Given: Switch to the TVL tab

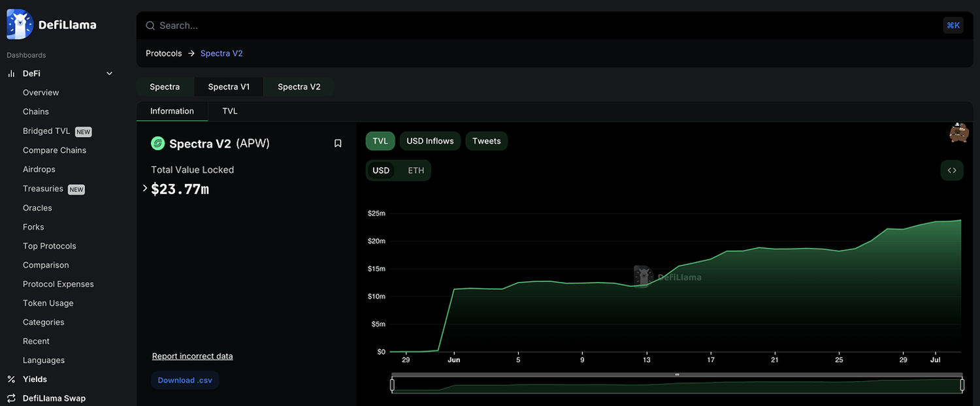Looking at the screenshot, I should [x=230, y=111].
